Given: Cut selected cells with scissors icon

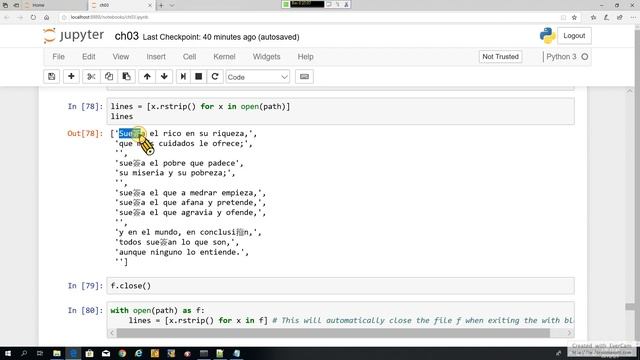Looking at the screenshot, I should 91,77.
